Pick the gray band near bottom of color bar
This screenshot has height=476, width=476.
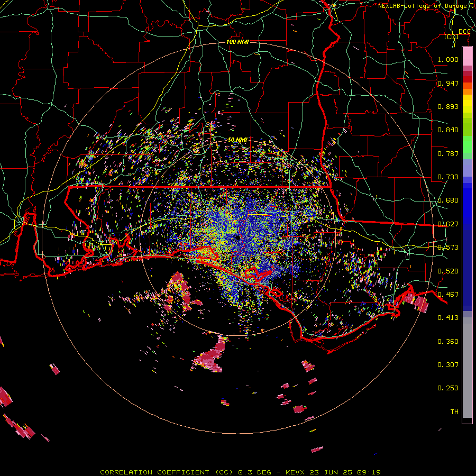(467, 368)
